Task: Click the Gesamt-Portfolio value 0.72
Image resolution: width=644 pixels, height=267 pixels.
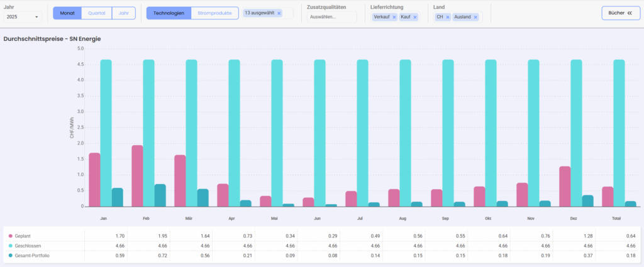Action: (164, 256)
